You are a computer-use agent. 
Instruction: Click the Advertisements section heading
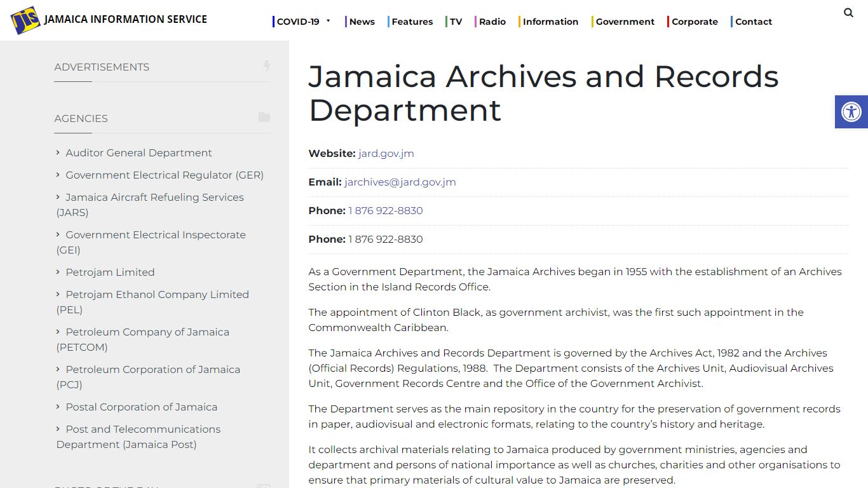[x=102, y=67]
